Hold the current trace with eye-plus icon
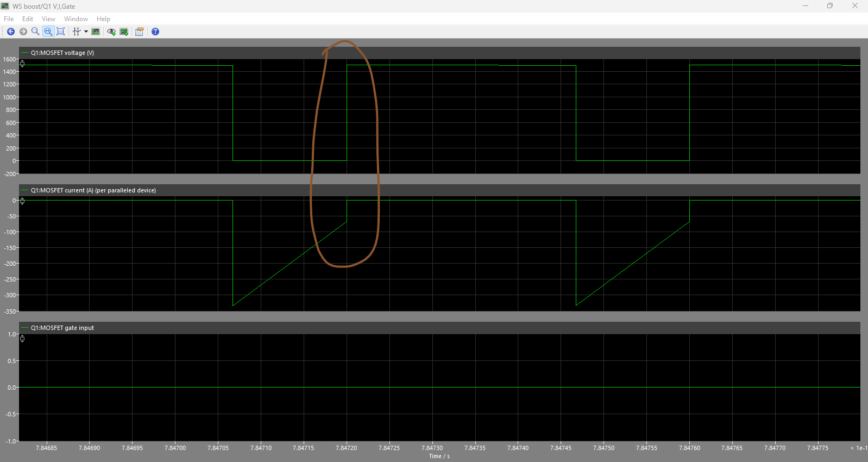 click(x=111, y=32)
